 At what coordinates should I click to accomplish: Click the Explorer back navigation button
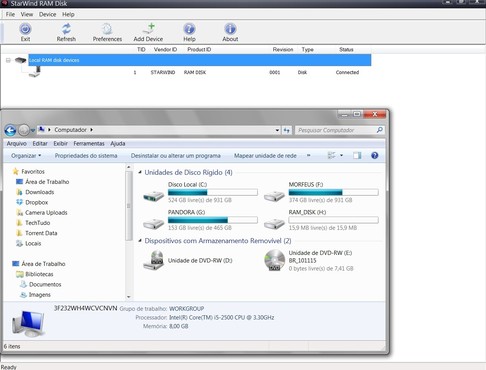10,130
